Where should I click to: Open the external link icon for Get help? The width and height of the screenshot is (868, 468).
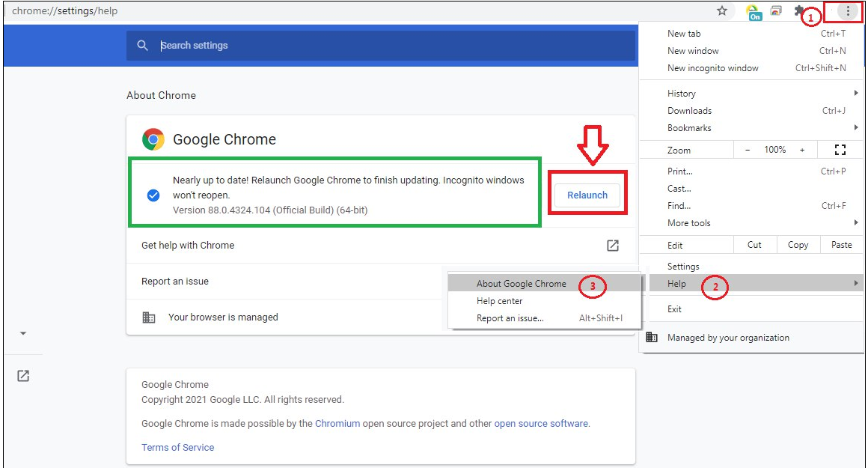(x=612, y=246)
